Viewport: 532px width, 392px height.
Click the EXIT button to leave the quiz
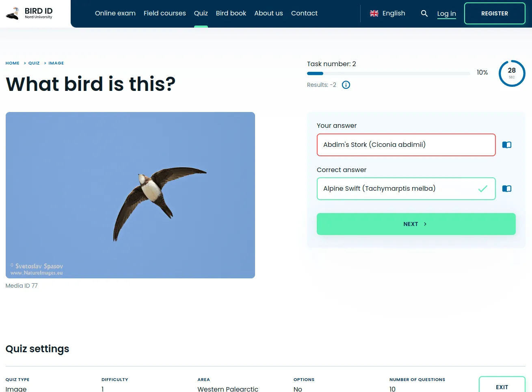[502, 387]
